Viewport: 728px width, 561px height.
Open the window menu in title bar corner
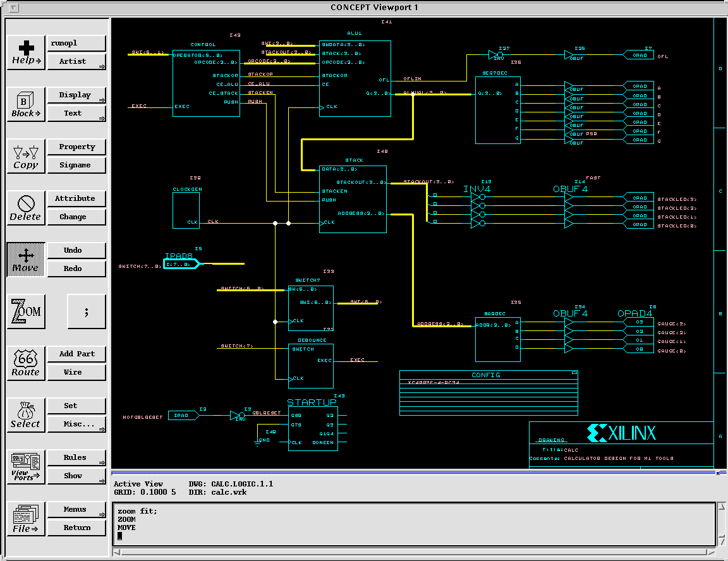(x=10, y=8)
